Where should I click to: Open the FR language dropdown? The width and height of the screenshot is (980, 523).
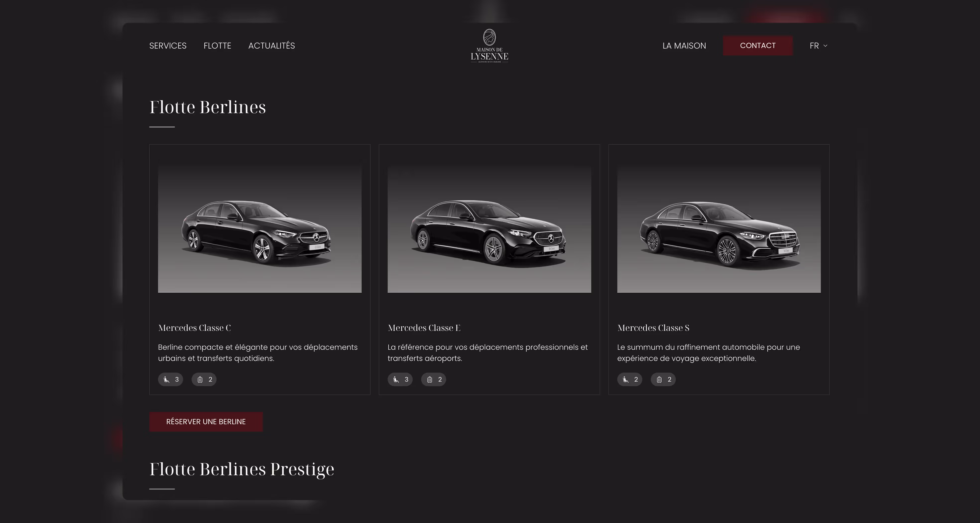(x=814, y=46)
